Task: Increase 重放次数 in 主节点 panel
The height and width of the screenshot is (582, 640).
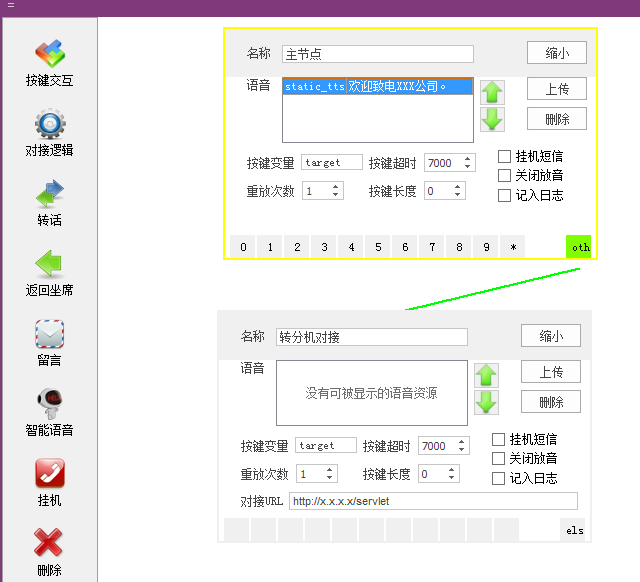Action: (x=336, y=187)
